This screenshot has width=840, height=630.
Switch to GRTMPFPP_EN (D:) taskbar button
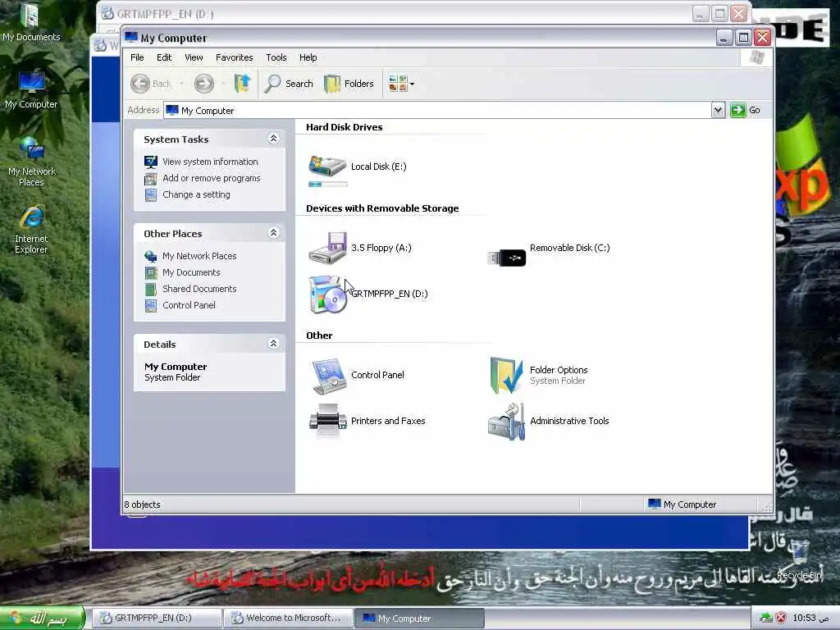click(155, 619)
